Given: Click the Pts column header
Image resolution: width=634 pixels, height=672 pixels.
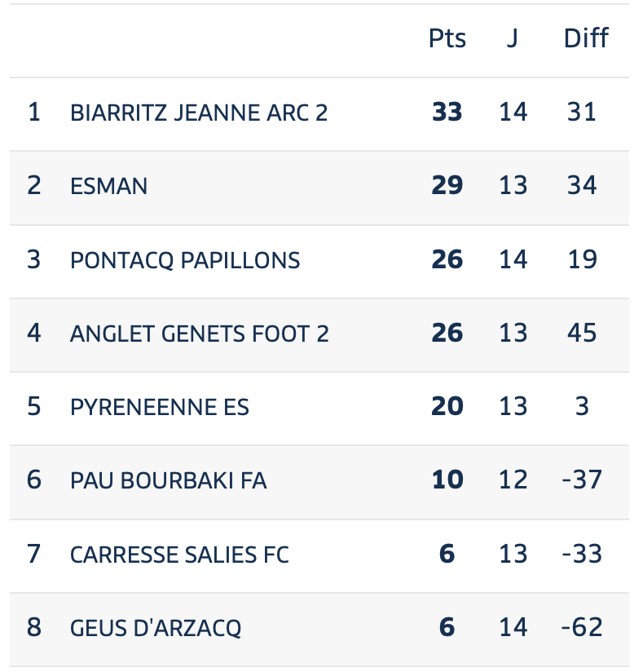Looking at the screenshot, I should coord(447,38).
